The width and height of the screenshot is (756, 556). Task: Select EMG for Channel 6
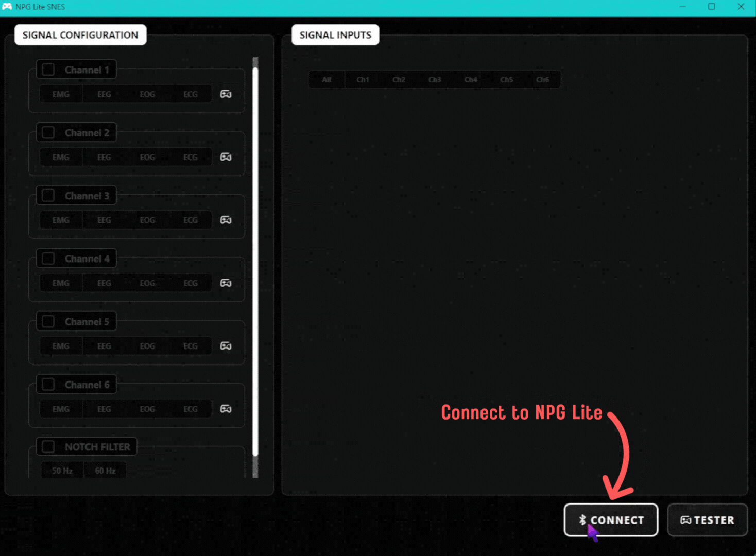click(61, 409)
